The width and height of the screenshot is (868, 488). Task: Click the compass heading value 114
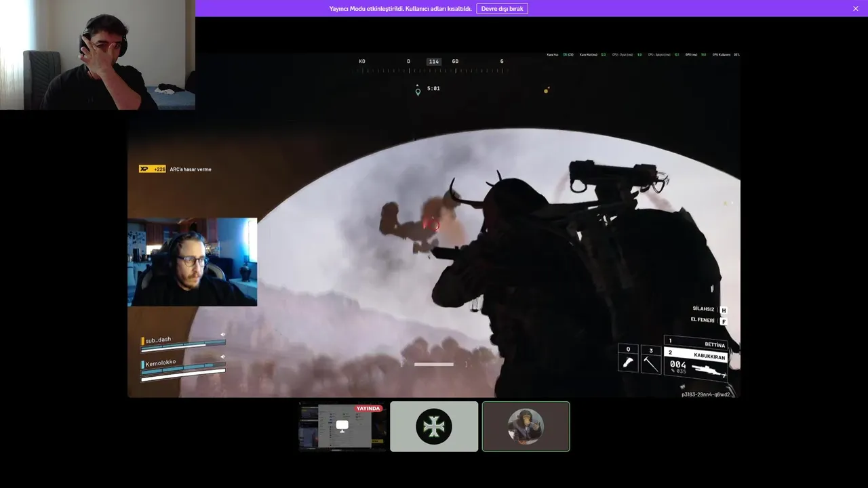tap(434, 62)
